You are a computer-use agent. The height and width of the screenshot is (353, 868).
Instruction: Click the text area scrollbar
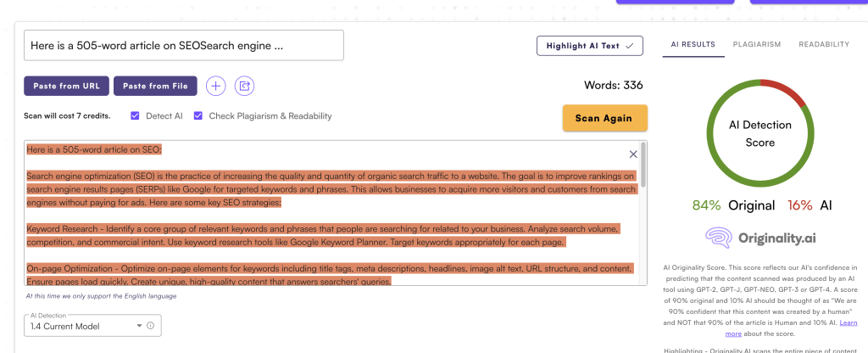[x=643, y=164]
